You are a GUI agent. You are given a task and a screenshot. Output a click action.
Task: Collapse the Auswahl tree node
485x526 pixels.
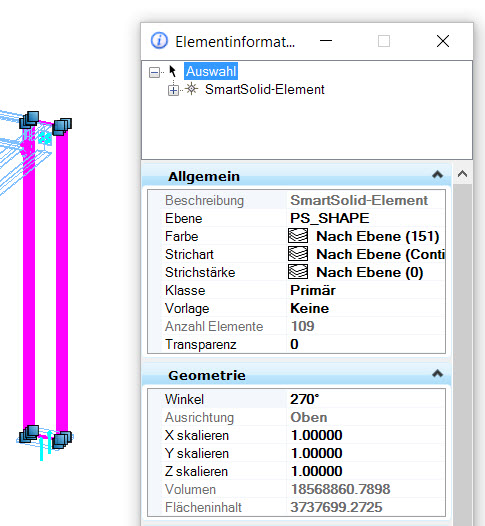point(154,72)
